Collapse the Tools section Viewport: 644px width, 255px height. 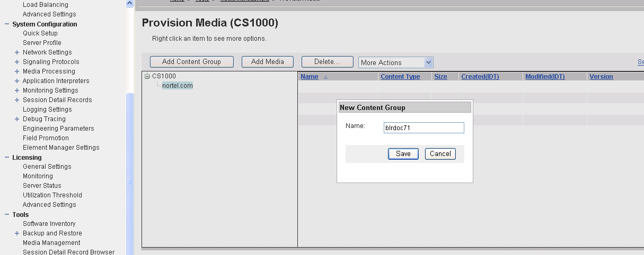[x=7, y=215]
